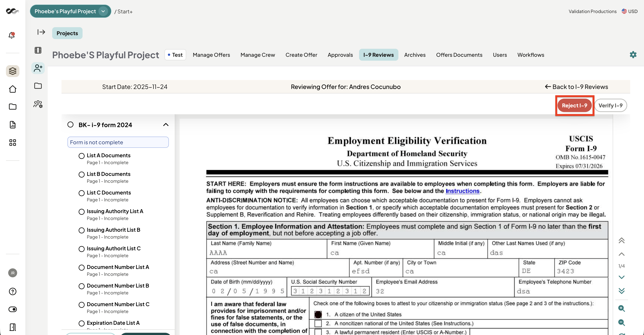Zoom out of the I-9 document
Image resolution: width=644 pixels, height=335 pixels.
621,322
